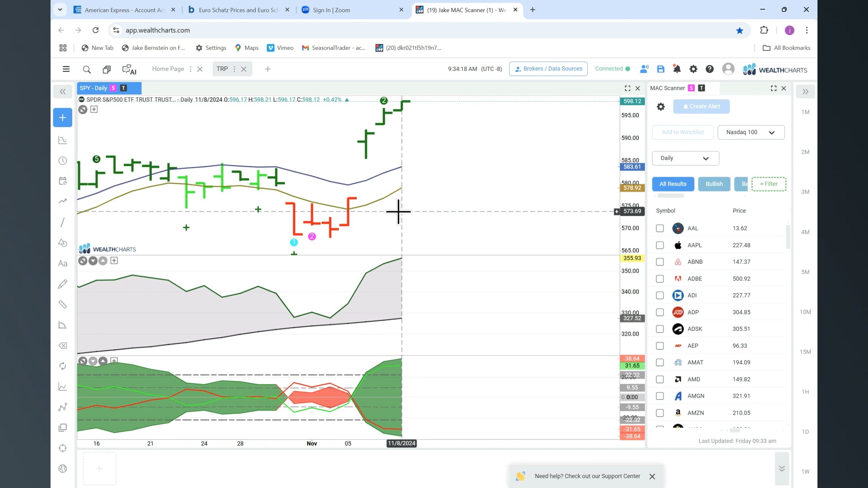
Task: Click the Add to Watchlist button
Action: [683, 132]
